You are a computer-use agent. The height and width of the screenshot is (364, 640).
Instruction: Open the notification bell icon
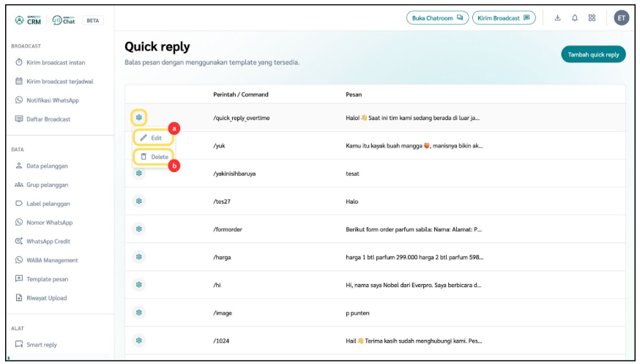pyautogui.click(x=575, y=18)
